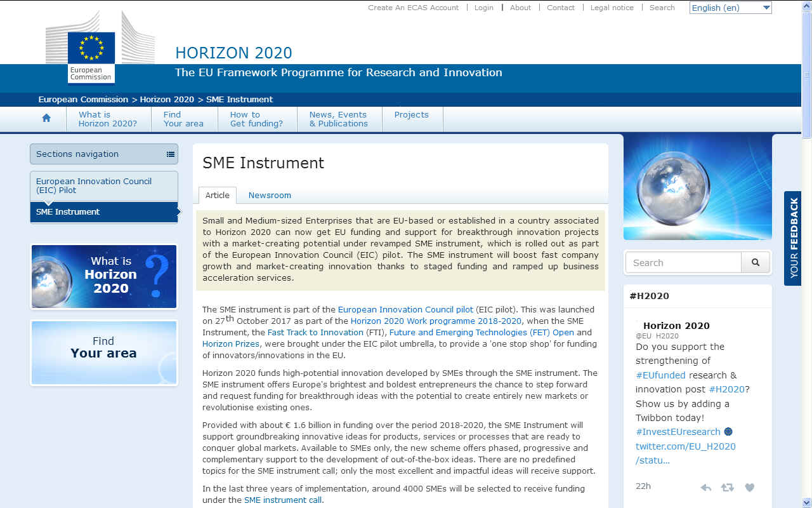Image resolution: width=812 pixels, height=508 pixels.
Task: Click the scrollbar down arrow
Action: click(806, 502)
